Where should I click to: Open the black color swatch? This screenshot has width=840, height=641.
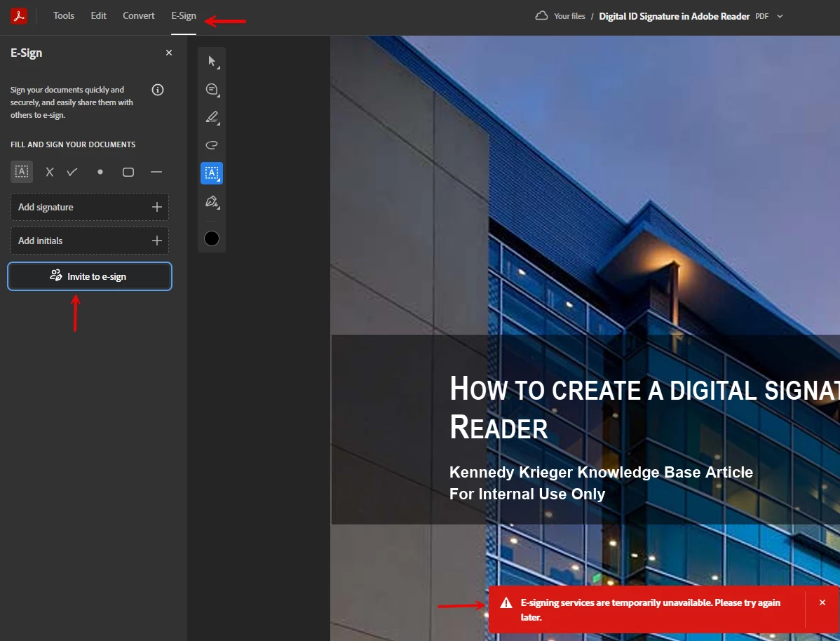coord(212,238)
